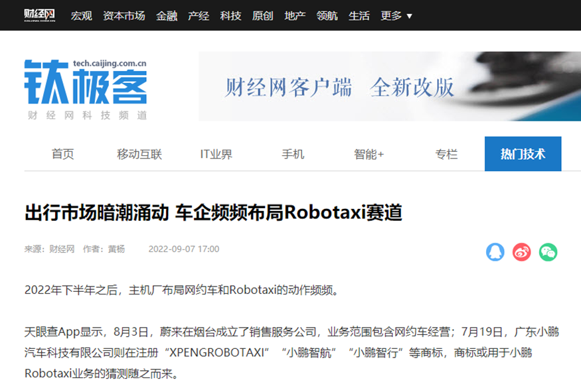Viewport: 581px width, 392px height.
Task: Go to 地产 section
Action: coord(295,16)
